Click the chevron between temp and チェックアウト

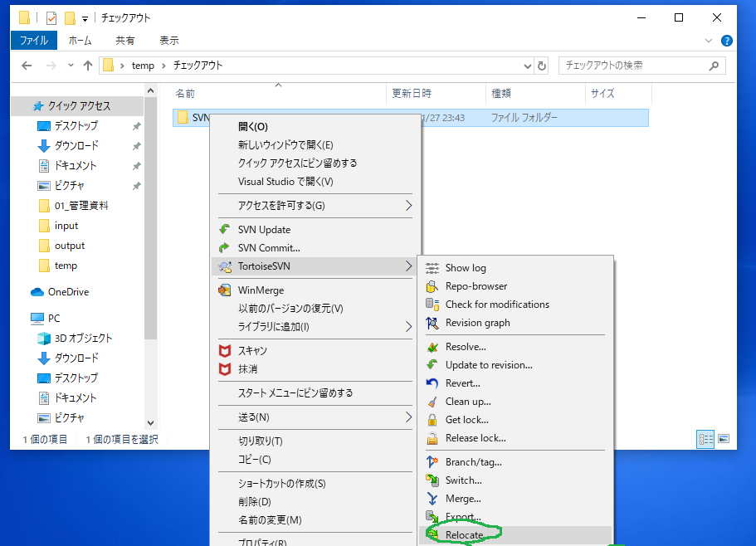[x=163, y=66]
